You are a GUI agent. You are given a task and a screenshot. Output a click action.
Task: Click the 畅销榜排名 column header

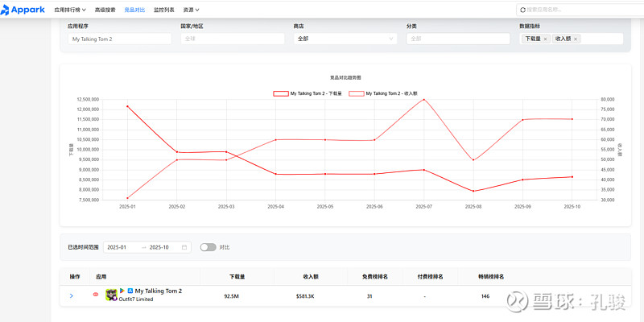click(x=491, y=277)
